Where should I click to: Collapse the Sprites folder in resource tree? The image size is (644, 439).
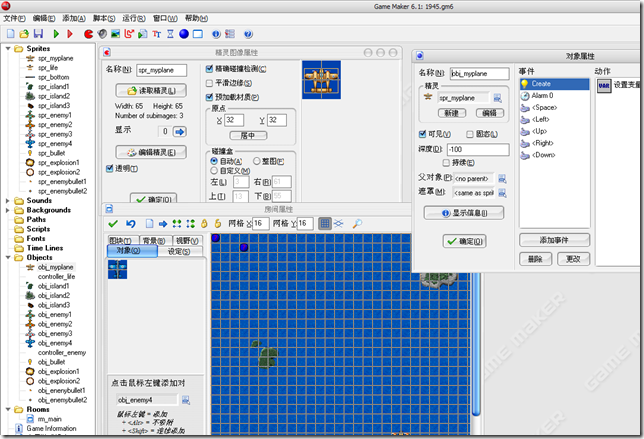tap(7, 48)
